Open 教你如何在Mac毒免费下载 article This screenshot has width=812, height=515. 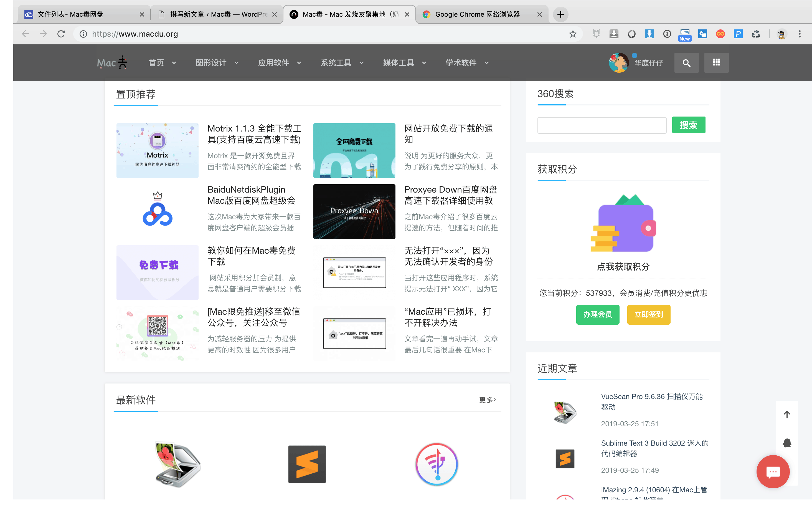tap(251, 256)
